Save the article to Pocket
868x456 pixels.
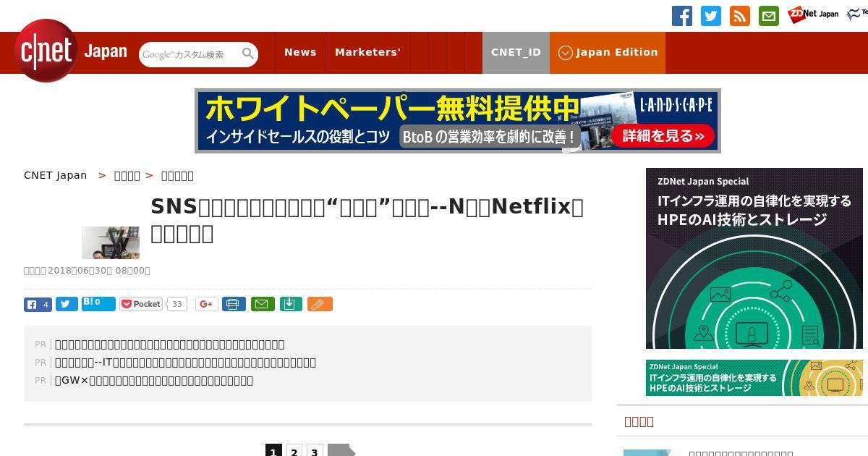[x=141, y=304]
